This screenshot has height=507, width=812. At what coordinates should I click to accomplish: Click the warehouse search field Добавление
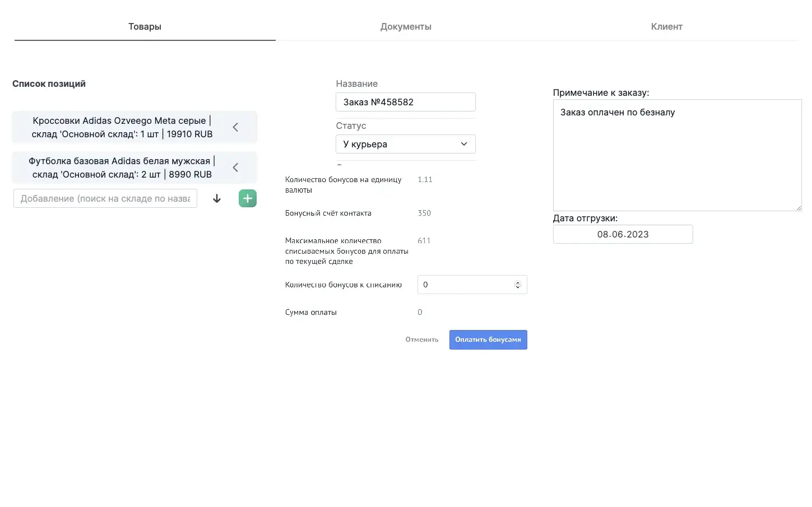tap(105, 199)
